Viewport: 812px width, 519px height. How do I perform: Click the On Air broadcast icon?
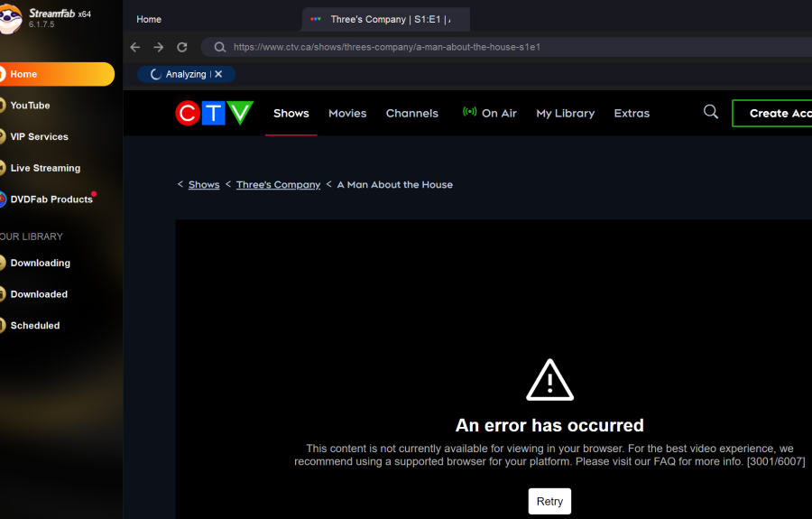[x=469, y=111]
